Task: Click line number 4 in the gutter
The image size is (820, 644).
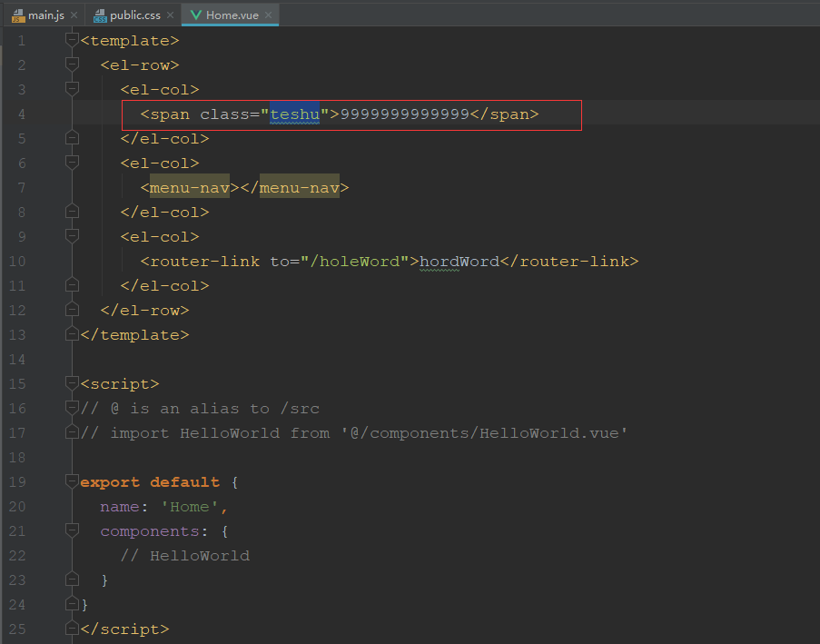Action: click(x=21, y=114)
